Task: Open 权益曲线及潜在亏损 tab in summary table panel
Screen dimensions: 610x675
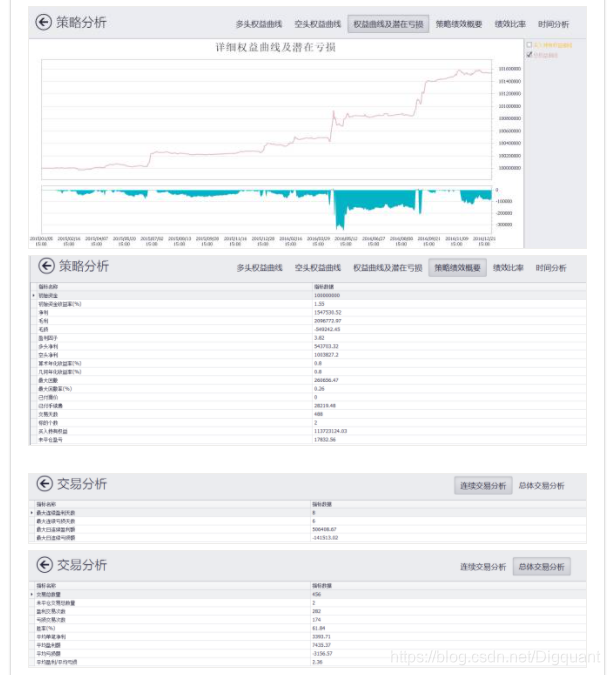Action: tap(387, 268)
